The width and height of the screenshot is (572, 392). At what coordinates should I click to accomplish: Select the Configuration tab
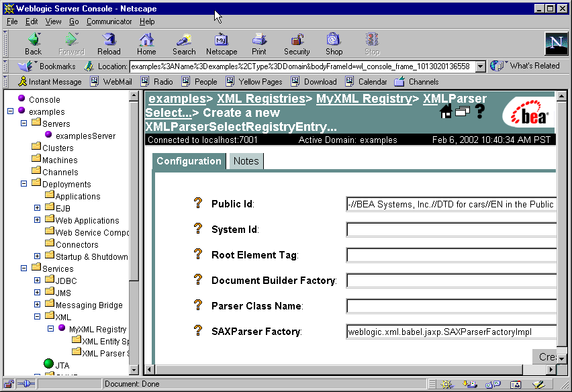[189, 161]
